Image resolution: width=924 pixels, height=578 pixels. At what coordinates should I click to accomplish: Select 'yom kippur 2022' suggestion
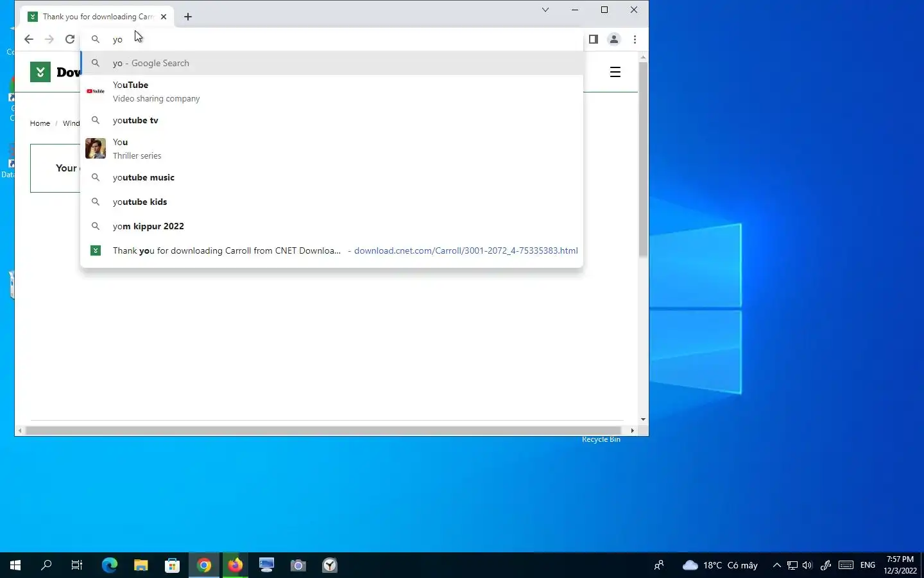(x=332, y=226)
